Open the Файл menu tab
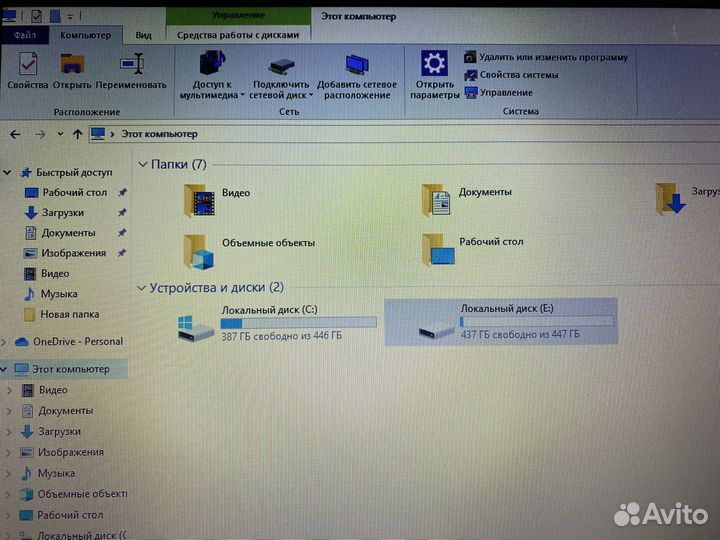Screen dimensions: 720x540 pos(25,35)
